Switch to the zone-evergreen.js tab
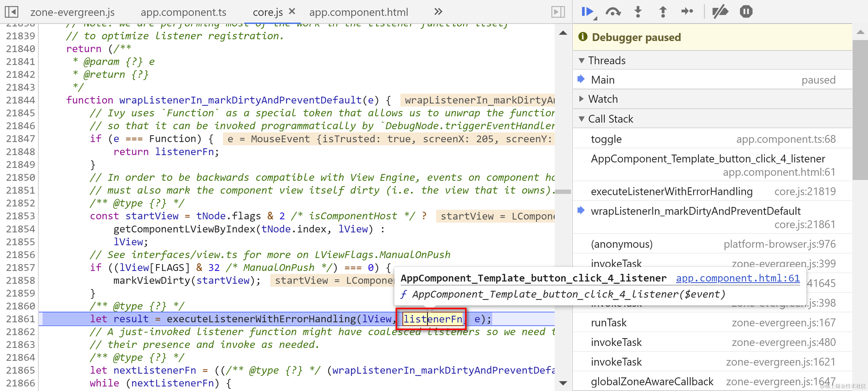This screenshot has height=391, width=868. click(72, 12)
